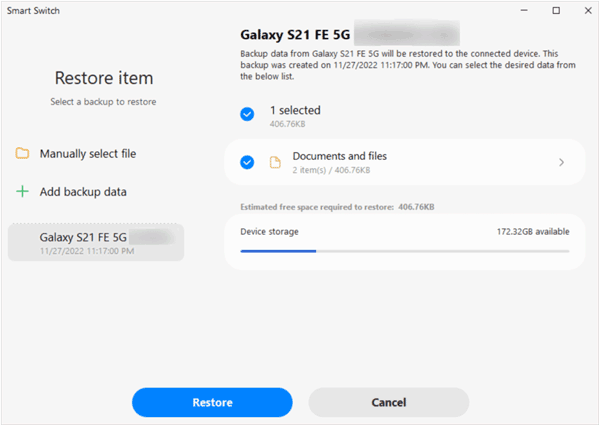Image resolution: width=600 pixels, height=426 pixels.
Task: Click the Smart Switch title bar text
Action: [35, 10]
